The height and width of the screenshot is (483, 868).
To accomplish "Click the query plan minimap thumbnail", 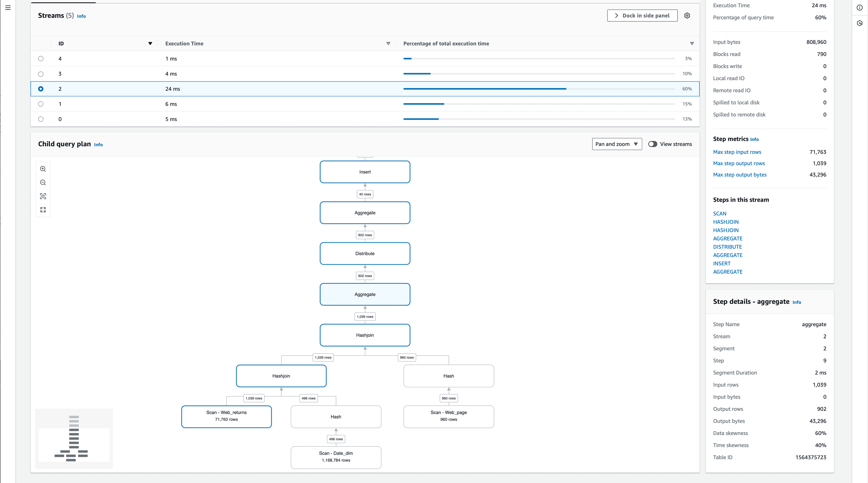I will pos(74,438).
